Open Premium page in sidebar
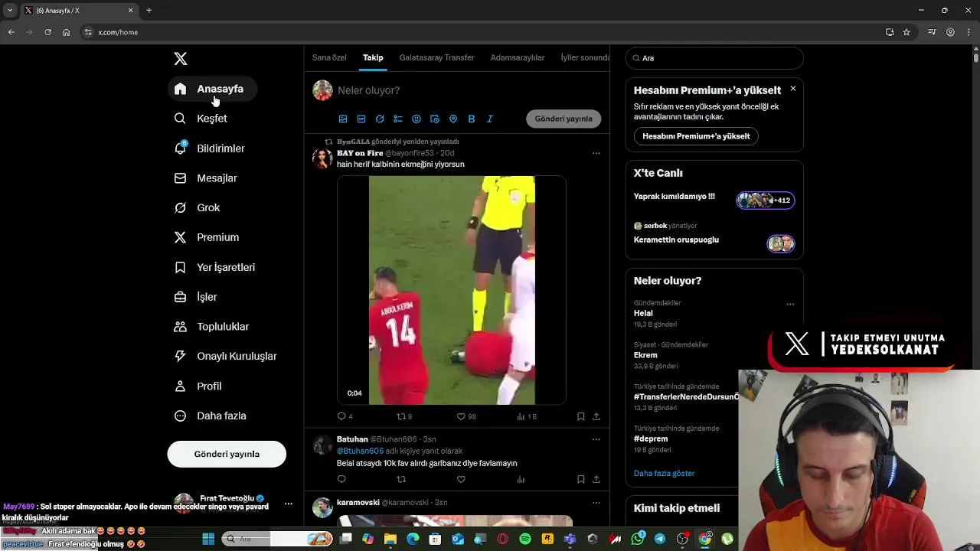This screenshot has height=551, width=980. [x=206, y=237]
